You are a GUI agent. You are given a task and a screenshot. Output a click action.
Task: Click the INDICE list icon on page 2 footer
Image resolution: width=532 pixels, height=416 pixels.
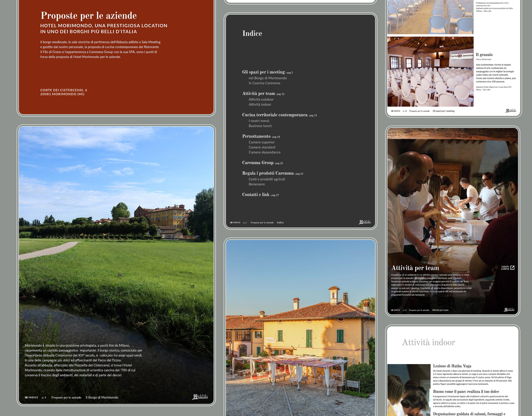231,223
